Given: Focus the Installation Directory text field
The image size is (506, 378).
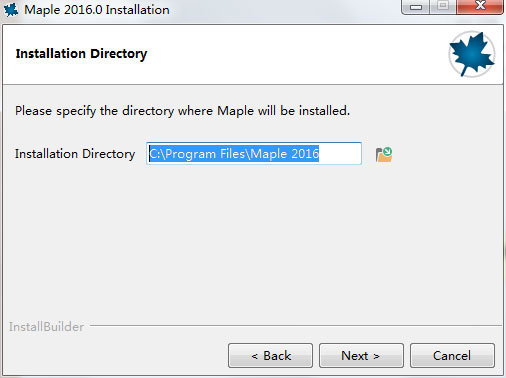Looking at the screenshot, I should click(x=254, y=153).
